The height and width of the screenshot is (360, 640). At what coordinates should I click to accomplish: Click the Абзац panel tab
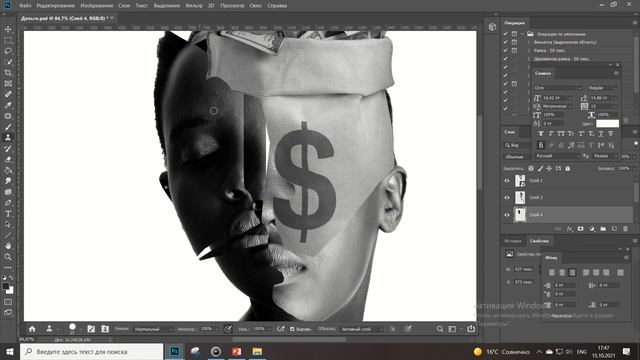click(551, 258)
